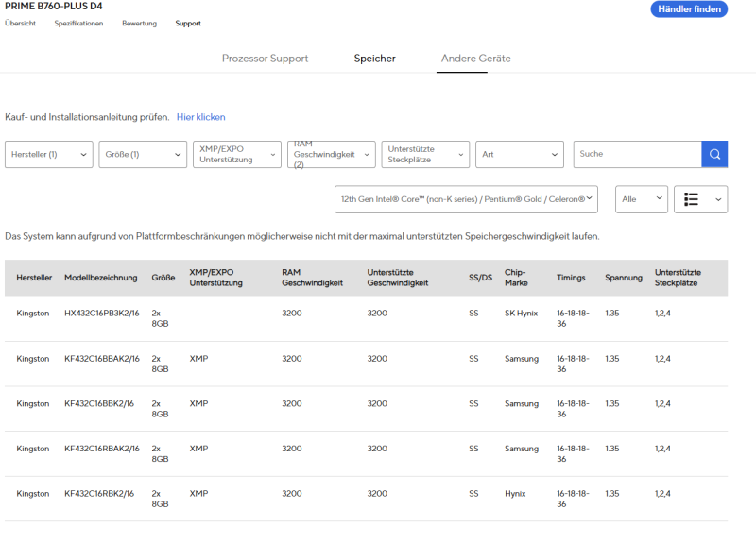Open the Andere Geräte tab

(476, 59)
